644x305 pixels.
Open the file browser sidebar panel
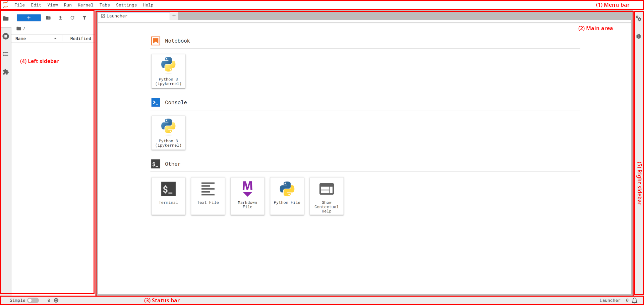pyautogui.click(x=6, y=18)
